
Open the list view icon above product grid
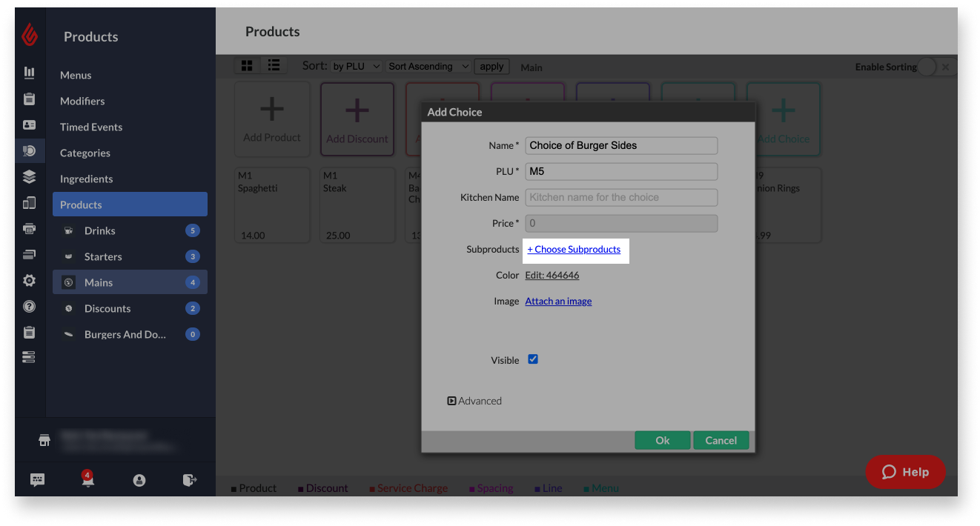pos(274,65)
